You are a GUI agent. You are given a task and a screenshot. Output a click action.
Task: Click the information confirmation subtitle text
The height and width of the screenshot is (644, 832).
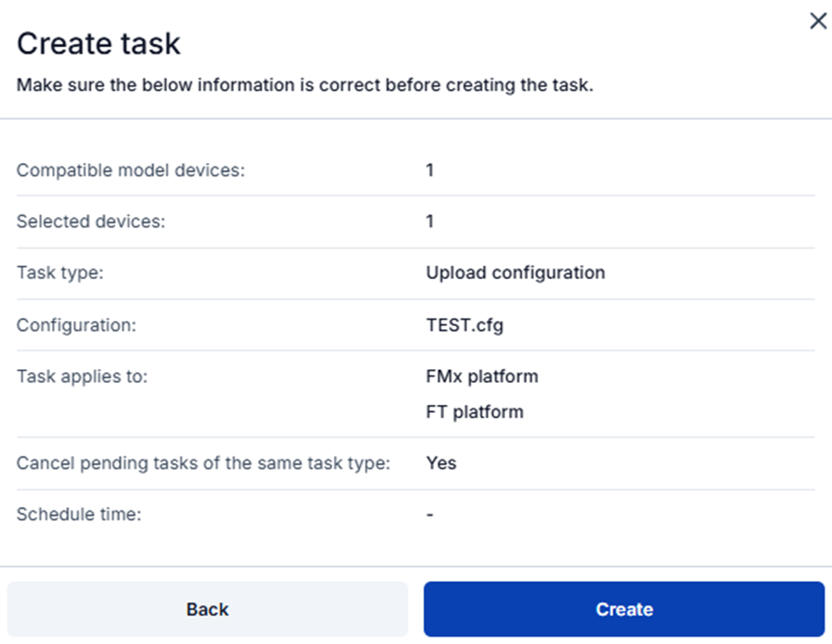click(305, 86)
